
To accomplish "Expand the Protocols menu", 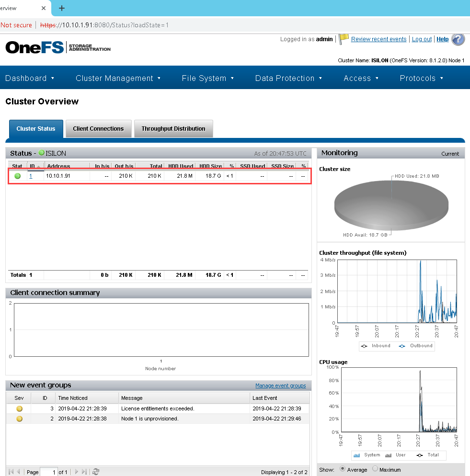I will [x=422, y=78].
